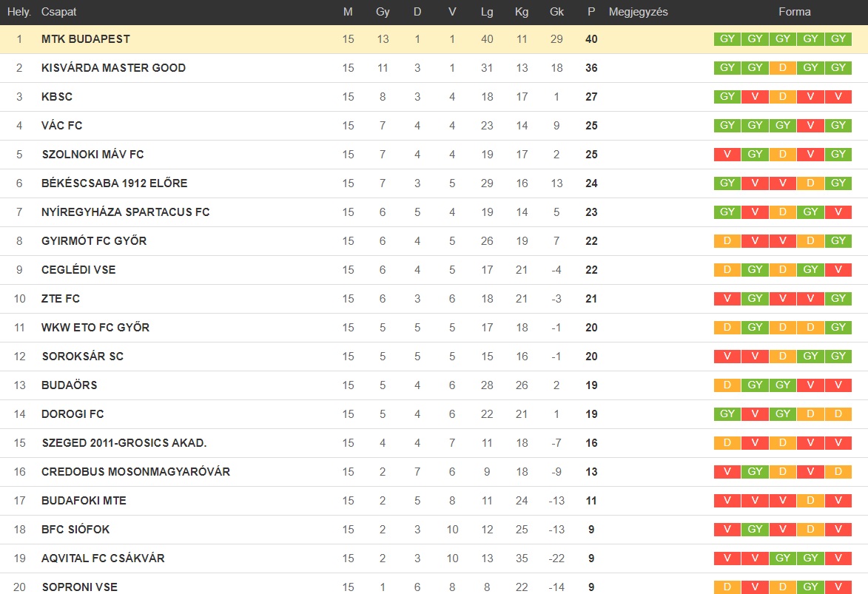Click Budafoki MTE's orange D form badge
Viewport: 868px width, 594px height.
pyautogui.click(x=810, y=501)
